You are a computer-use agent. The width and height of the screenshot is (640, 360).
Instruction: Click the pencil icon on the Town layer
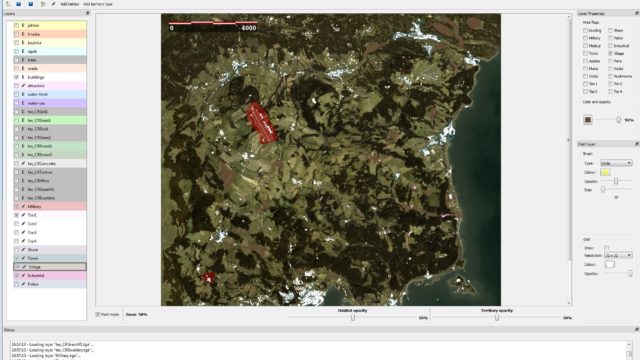click(x=23, y=258)
